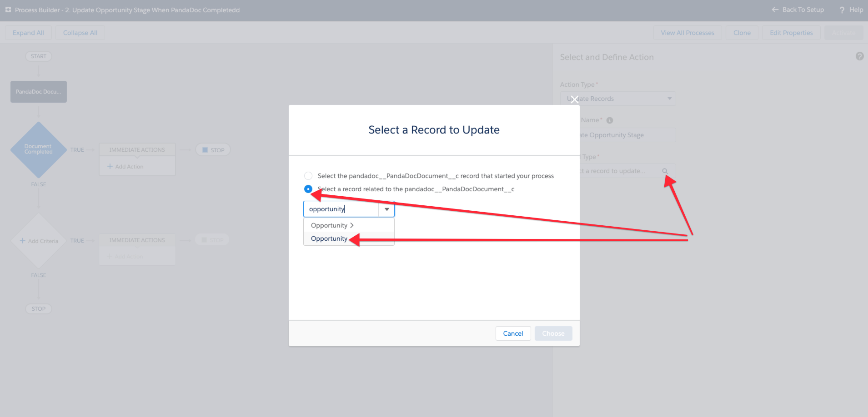Add Action under first Immediate Actions

click(x=125, y=167)
